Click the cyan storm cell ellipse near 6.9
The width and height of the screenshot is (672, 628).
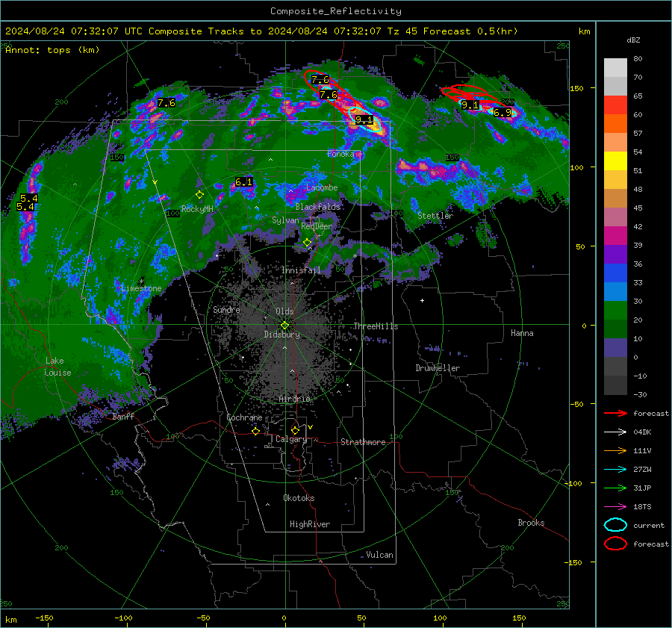[x=502, y=112]
